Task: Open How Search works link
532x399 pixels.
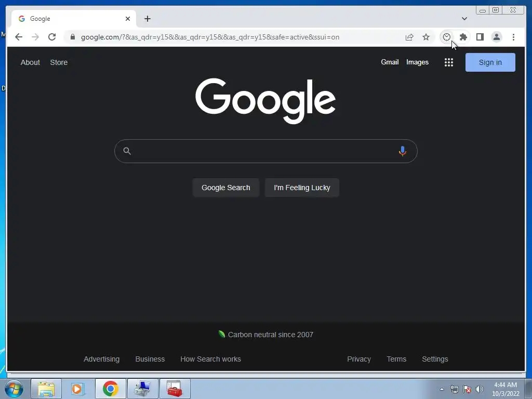Action: (x=210, y=359)
